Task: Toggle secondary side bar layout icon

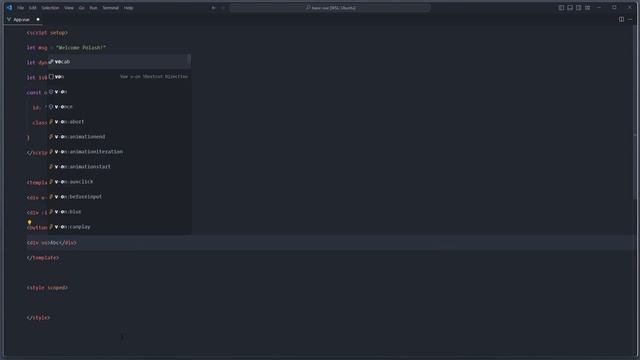Action: click(578, 8)
